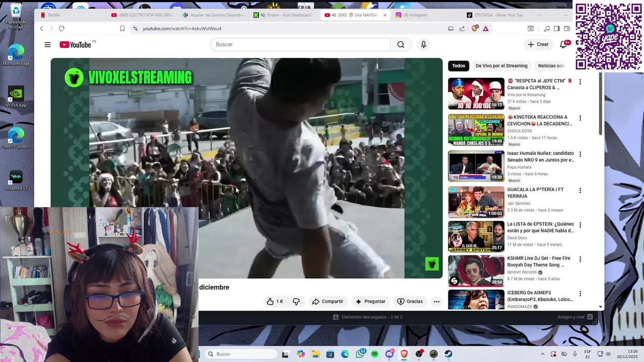This screenshot has height=362, width=644.
Task: Like the video with thumbs up
Action: coord(275,302)
